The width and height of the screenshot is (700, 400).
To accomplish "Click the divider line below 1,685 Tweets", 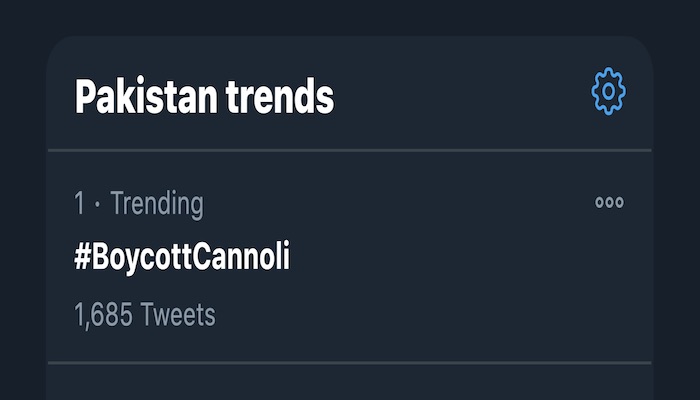I will tap(350, 363).
